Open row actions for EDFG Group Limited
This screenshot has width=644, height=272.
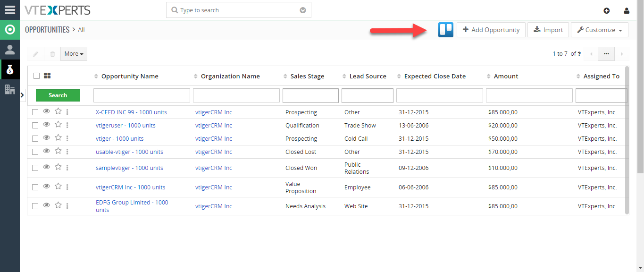tap(67, 206)
